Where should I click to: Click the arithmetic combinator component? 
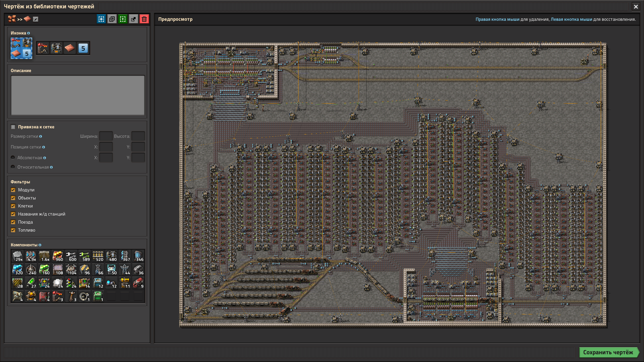pos(44,283)
